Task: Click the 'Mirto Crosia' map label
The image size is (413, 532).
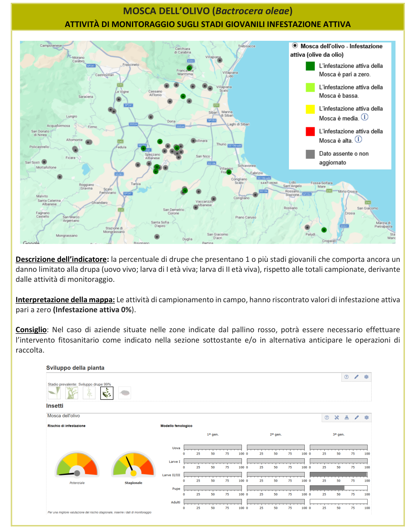Action: coord(348,191)
